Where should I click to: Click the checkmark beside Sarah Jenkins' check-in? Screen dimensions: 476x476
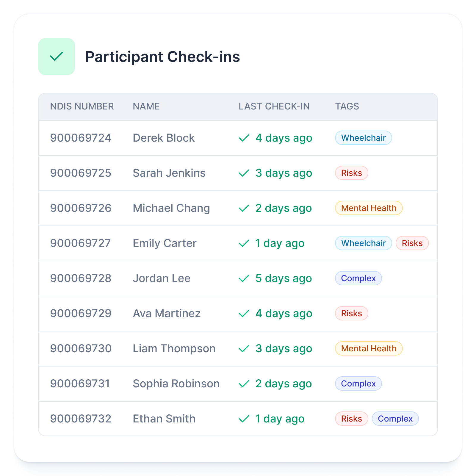point(244,173)
